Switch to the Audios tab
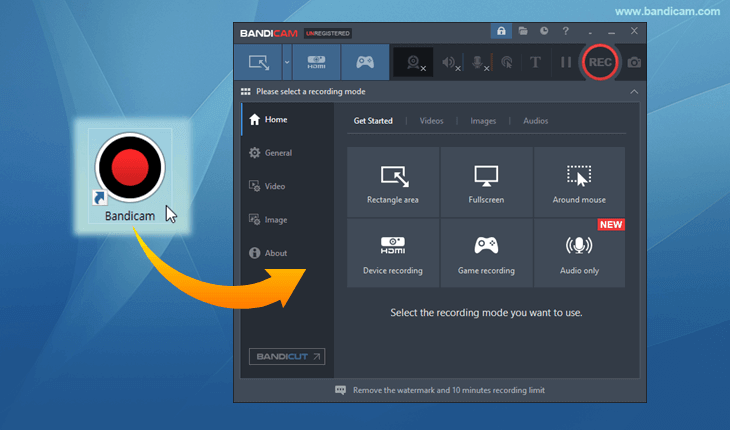Screen dimensions: 730x430 (x=535, y=121)
